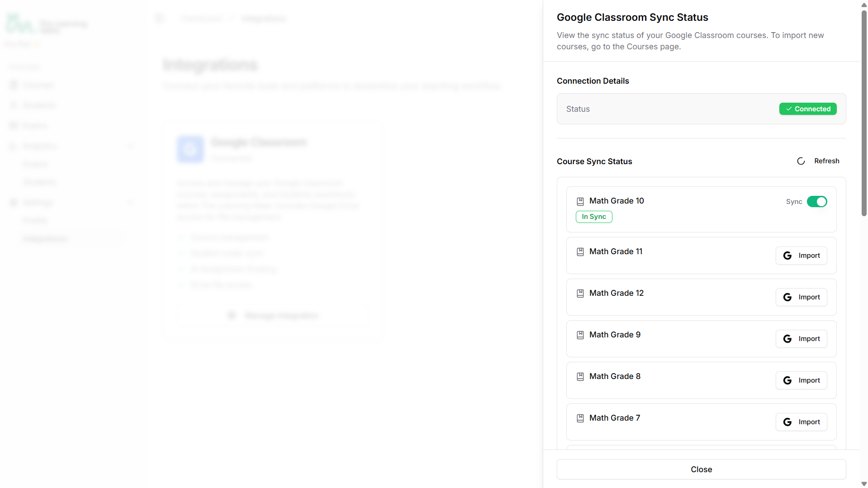Click the In Sync badge

pyautogui.click(x=594, y=217)
